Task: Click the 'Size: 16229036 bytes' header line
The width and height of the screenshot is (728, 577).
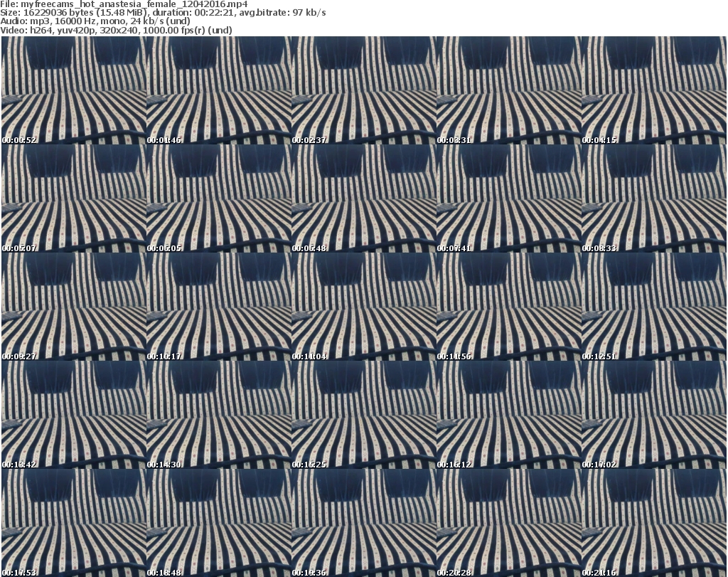Action: (x=163, y=13)
